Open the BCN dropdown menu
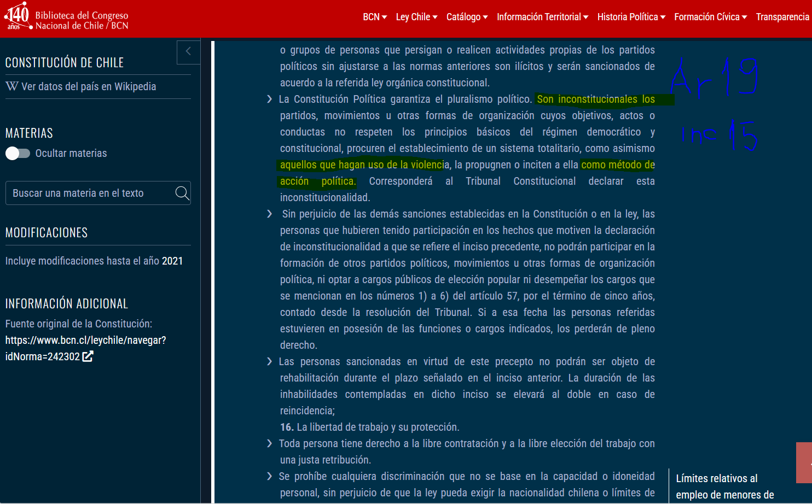This screenshot has height=504, width=812. click(375, 17)
